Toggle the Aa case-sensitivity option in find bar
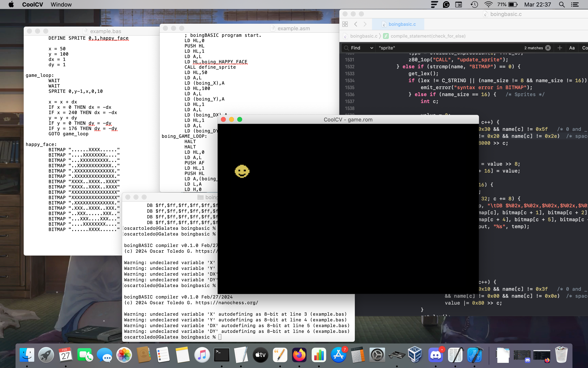Screen dimensions: 588x368 coord(572,48)
